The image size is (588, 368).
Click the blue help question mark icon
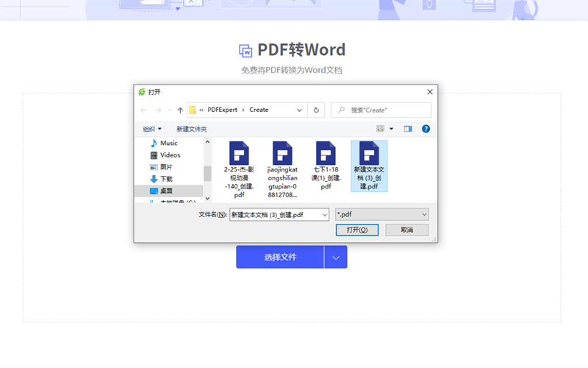[426, 129]
